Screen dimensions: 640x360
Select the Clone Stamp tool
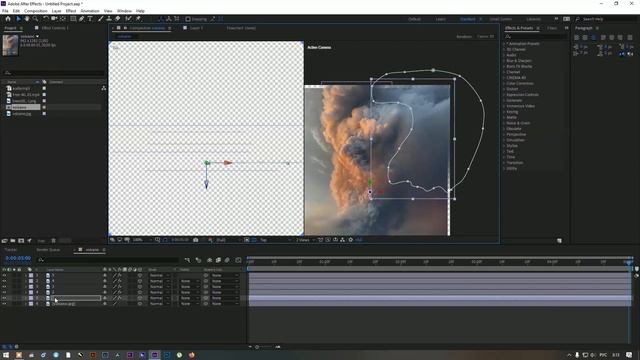coord(109,19)
